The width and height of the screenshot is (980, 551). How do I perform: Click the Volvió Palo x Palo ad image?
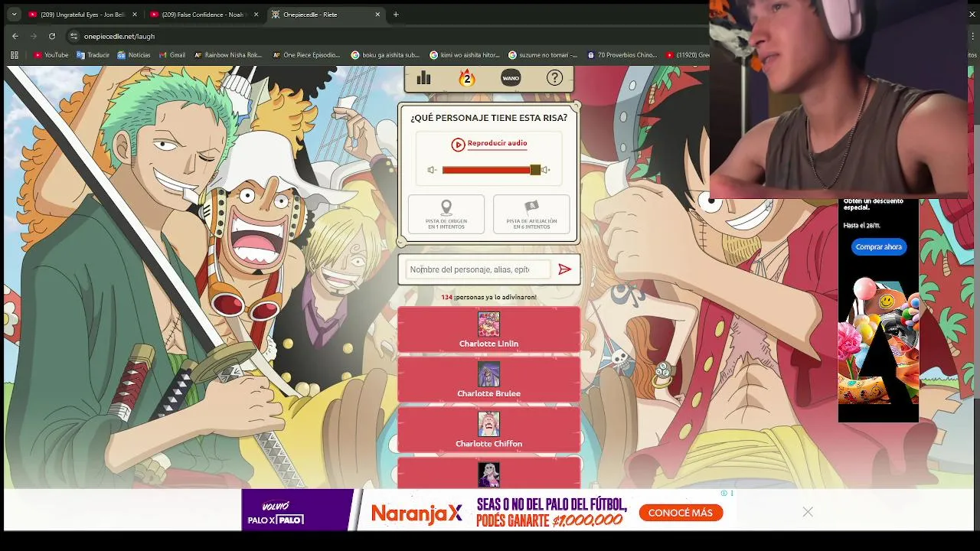coord(297,510)
